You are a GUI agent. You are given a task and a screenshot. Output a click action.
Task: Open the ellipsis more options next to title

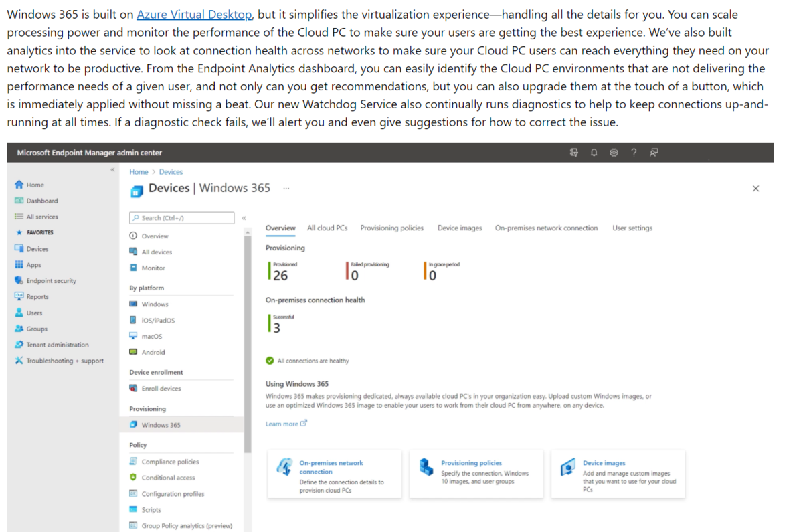click(x=286, y=189)
